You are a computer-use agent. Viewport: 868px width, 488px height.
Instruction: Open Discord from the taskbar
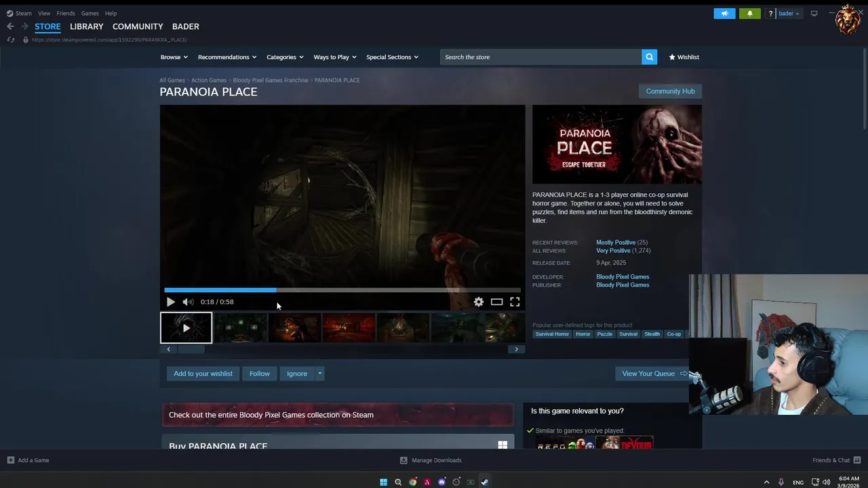tap(441, 482)
